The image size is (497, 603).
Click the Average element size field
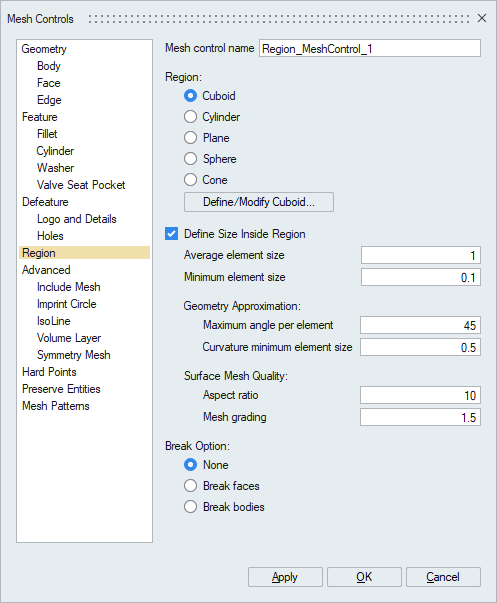pos(421,255)
